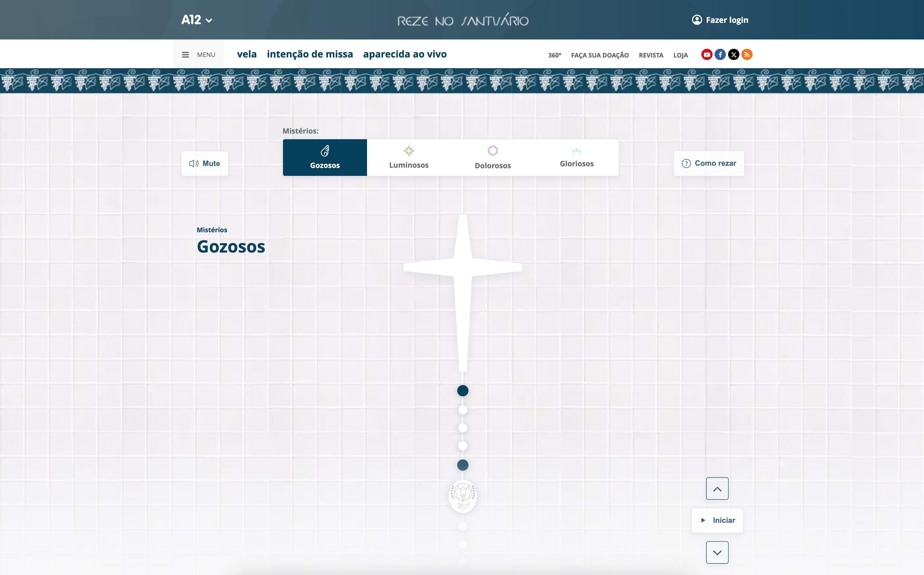Open the intenção de missa link
This screenshot has width=924, height=575.
(x=310, y=54)
